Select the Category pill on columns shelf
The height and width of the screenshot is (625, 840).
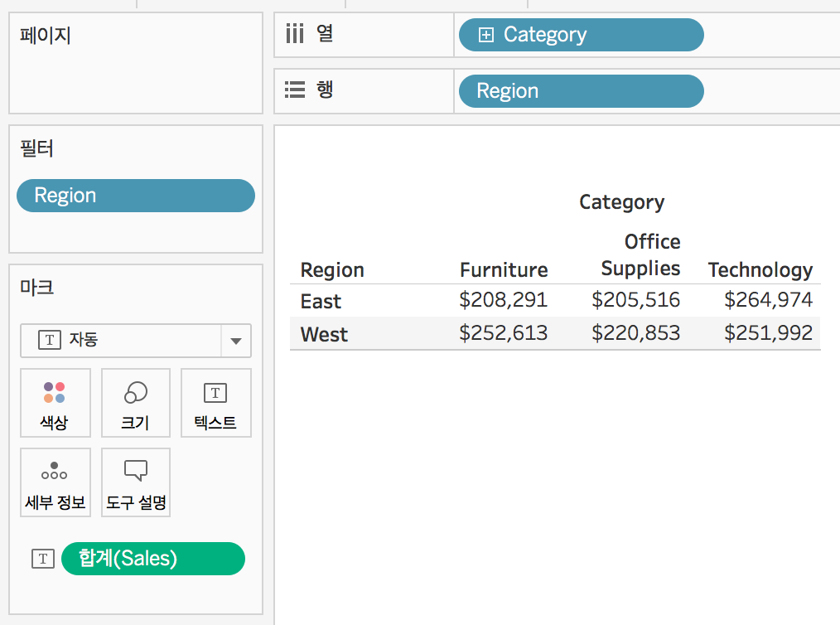tap(582, 35)
